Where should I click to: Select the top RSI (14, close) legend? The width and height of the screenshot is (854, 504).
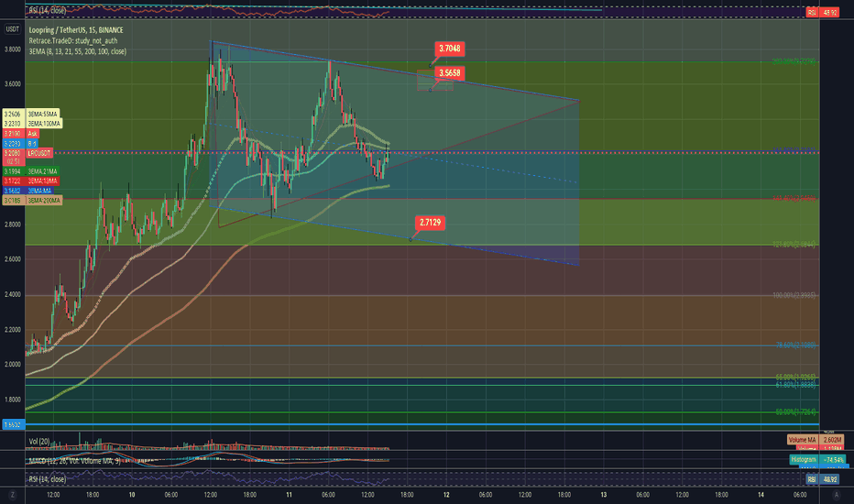(48, 10)
